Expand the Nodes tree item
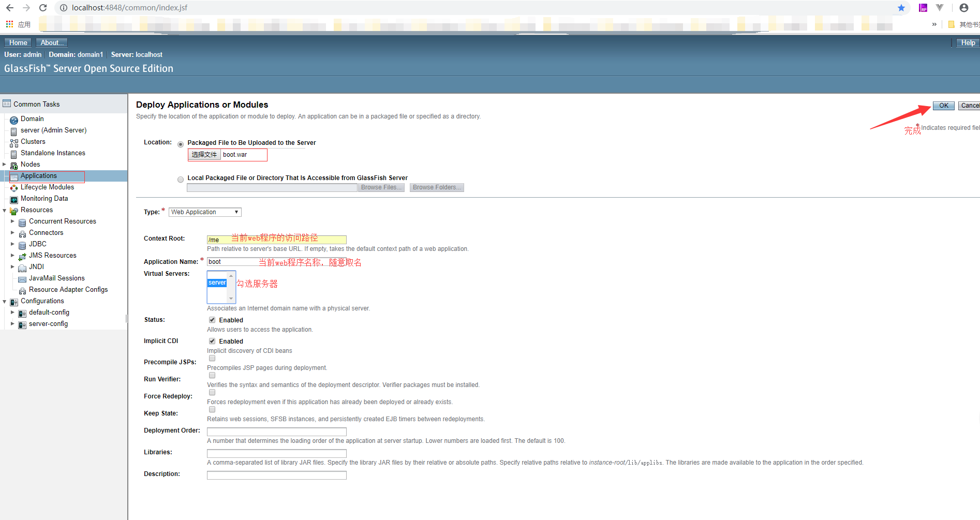 click(5, 165)
